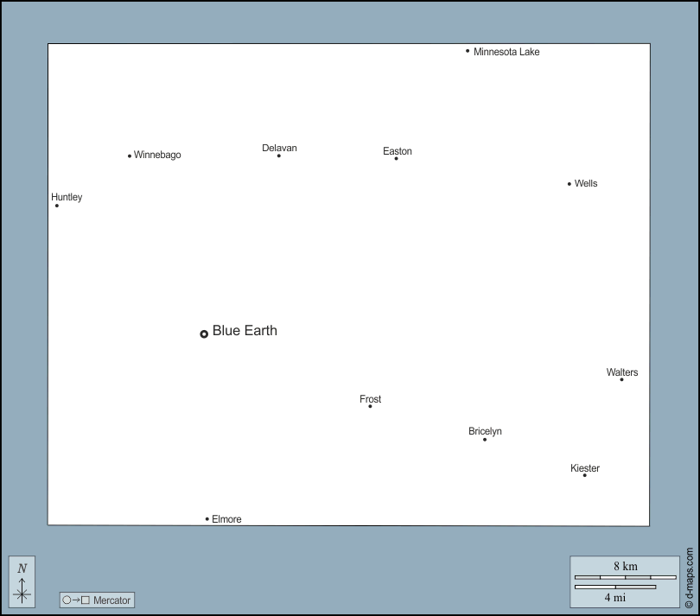Select the dot marker for Wells
Image resolution: width=700 pixels, height=616 pixels.
point(570,184)
